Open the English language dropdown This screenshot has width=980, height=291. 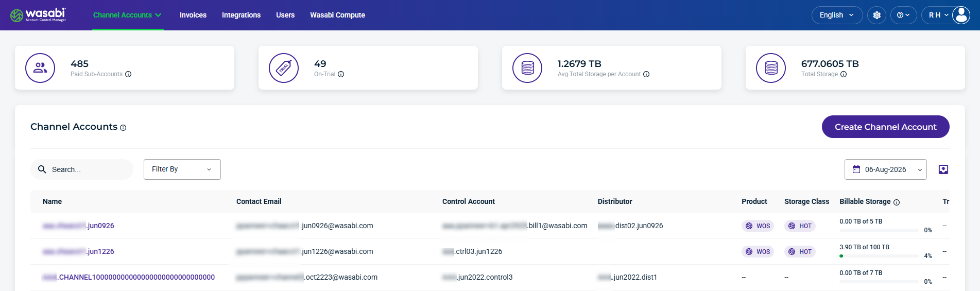coord(837,15)
